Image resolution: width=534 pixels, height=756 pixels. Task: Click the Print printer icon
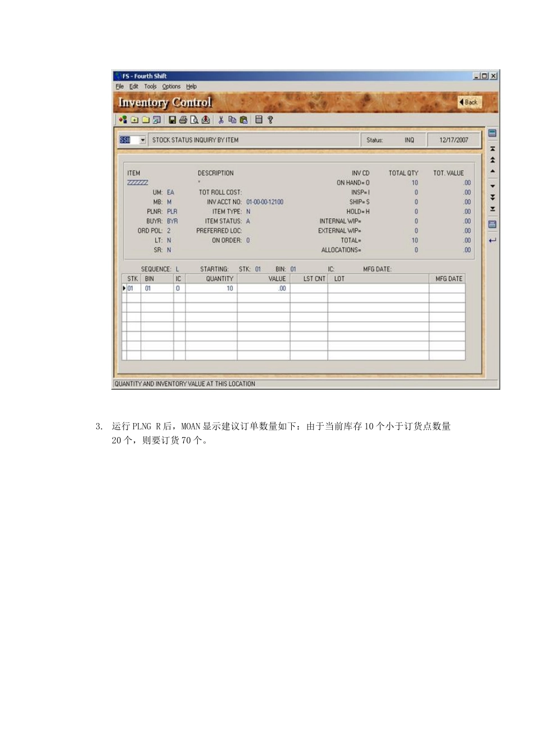click(x=183, y=120)
